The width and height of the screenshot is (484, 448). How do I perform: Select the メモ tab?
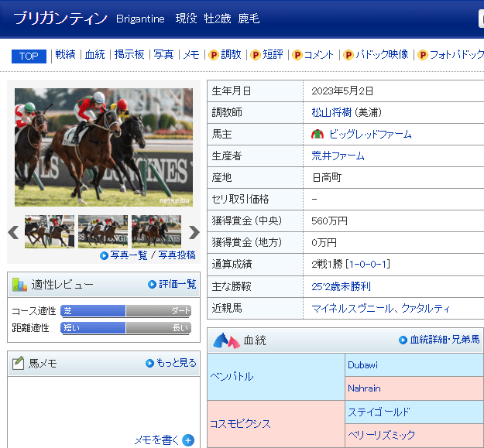click(191, 55)
